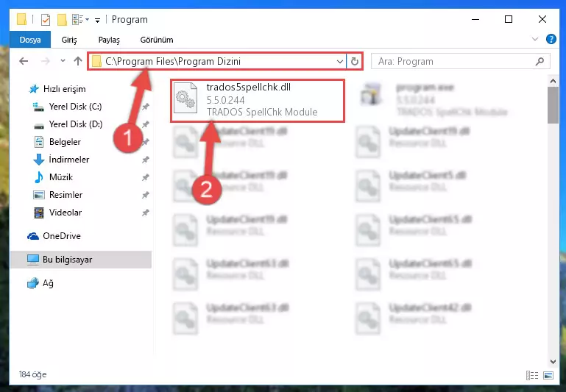Click pin icon next to Videolar
The image size is (566, 392).
pyautogui.click(x=146, y=213)
